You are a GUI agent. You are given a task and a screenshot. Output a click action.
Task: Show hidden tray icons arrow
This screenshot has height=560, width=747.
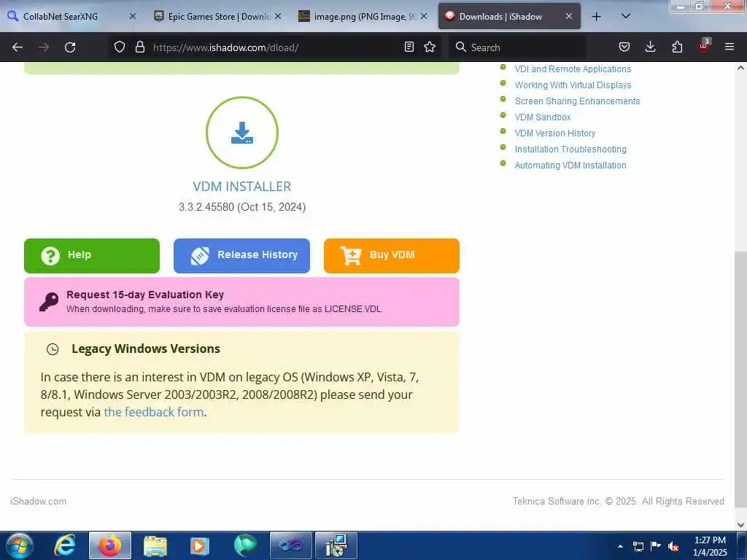tap(620, 547)
